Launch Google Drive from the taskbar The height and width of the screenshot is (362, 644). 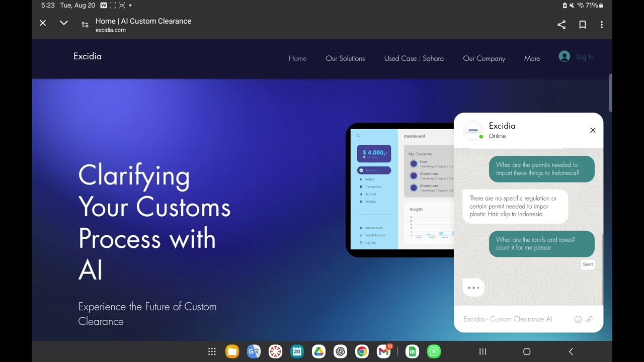pyautogui.click(x=318, y=352)
